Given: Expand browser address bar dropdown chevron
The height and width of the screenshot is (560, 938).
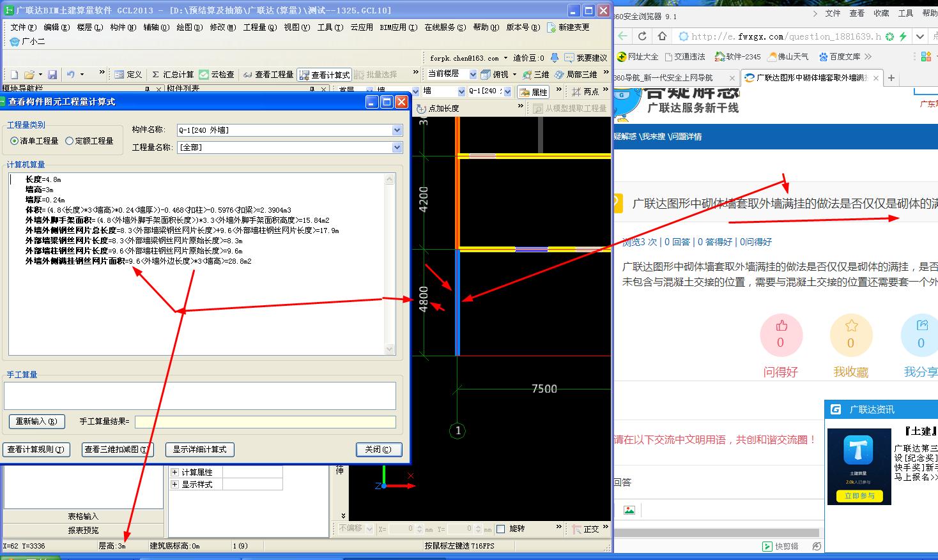Looking at the screenshot, I should [920, 36].
